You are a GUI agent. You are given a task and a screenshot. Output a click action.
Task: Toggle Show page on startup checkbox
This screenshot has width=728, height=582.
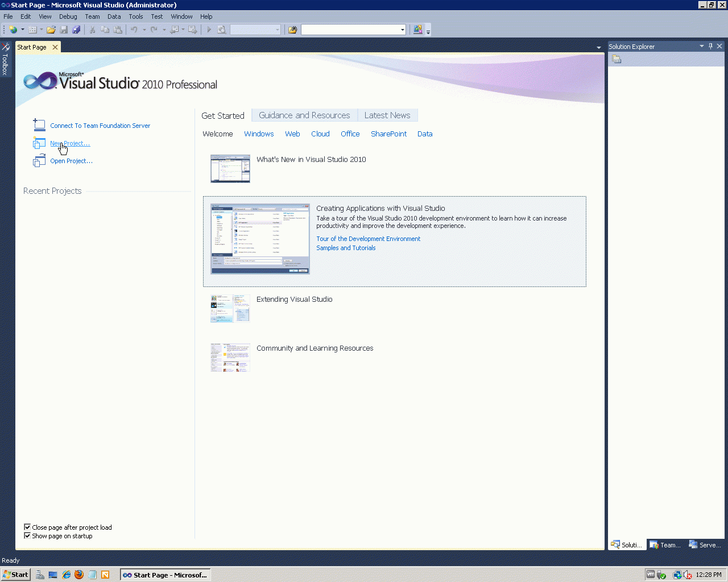[27, 536]
